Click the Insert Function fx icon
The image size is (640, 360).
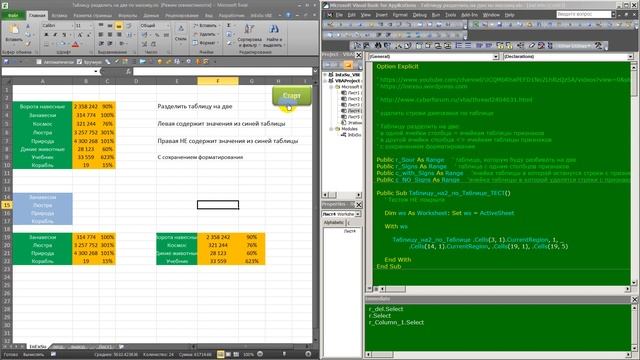click(x=129, y=71)
